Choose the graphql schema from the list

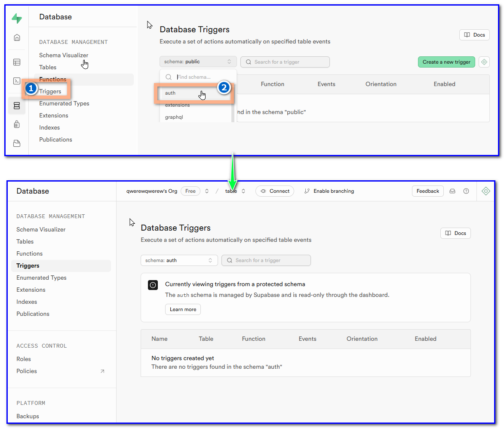[174, 117]
